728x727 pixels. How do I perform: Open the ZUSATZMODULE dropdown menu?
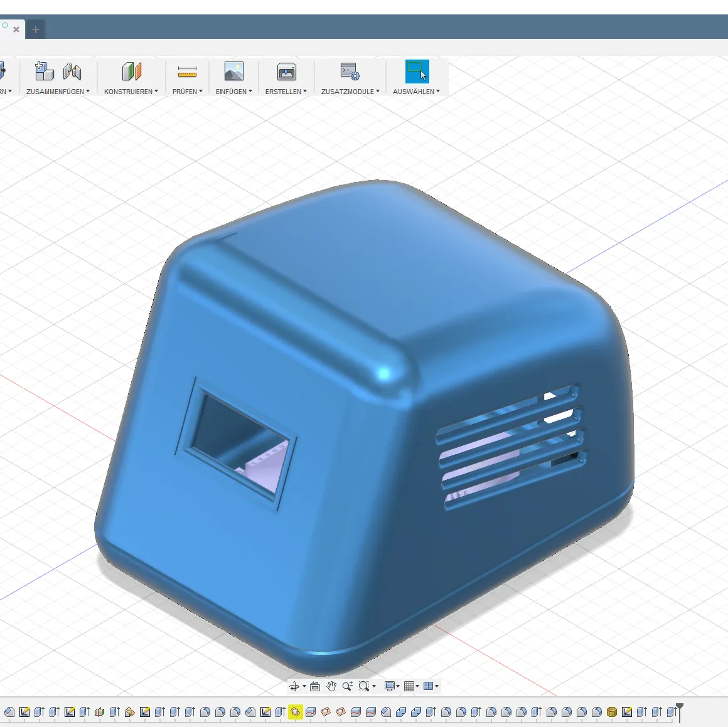click(350, 92)
